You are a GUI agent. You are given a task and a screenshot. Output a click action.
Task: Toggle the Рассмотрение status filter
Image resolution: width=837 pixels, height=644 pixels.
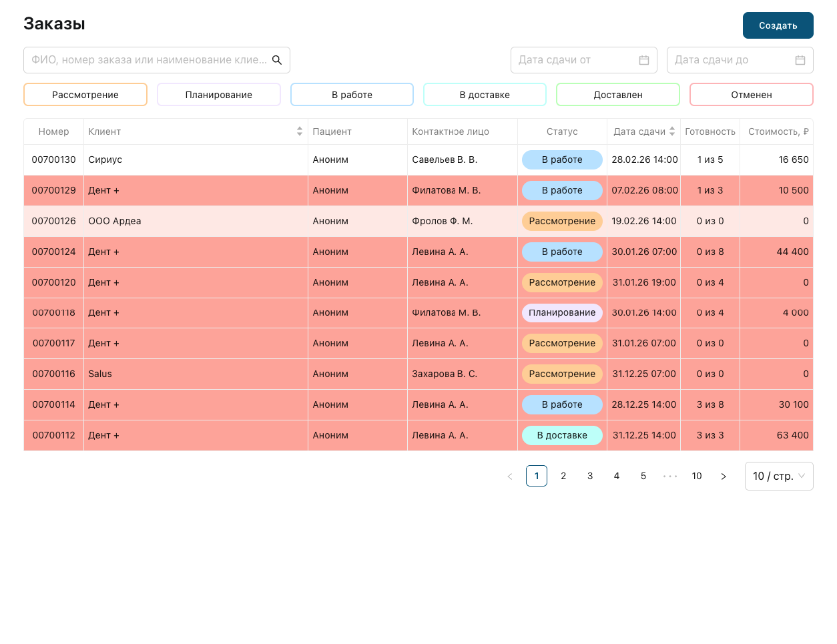coord(85,95)
